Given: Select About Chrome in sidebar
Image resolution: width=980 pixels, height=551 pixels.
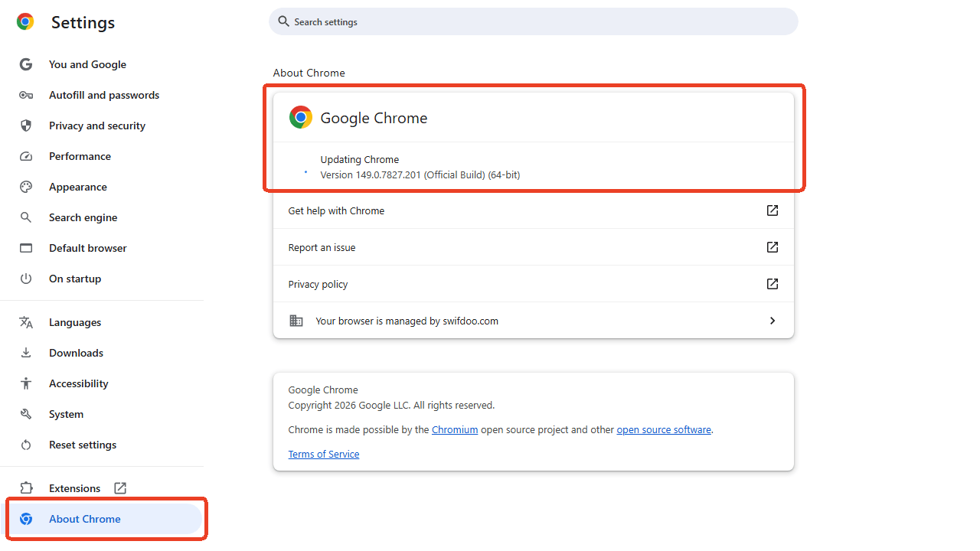Looking at the screenshot, I should pos(104,519).
